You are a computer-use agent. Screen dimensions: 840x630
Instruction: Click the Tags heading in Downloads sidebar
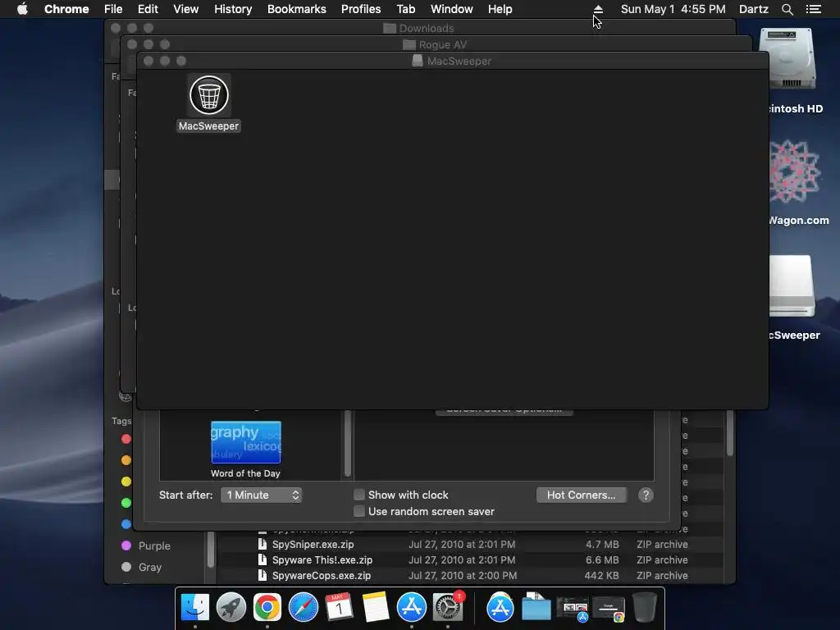click(121, 421)
